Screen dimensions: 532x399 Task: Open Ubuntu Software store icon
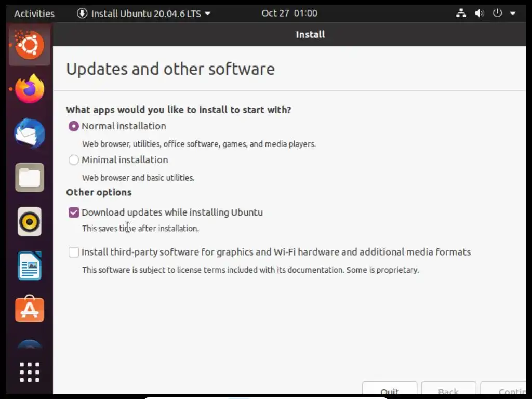click(30, 309)
